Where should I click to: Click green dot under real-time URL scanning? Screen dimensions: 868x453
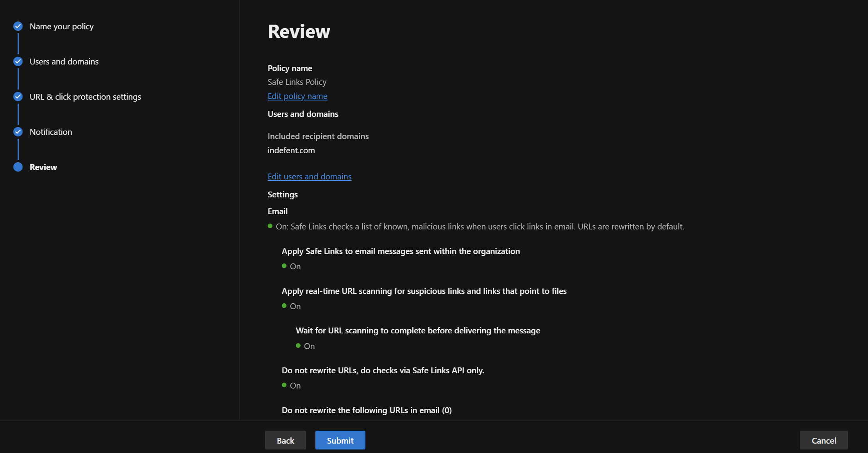click(x=284, y=306)
